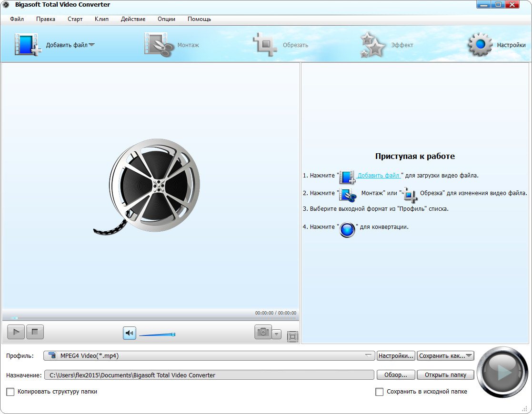Open the Действие menu
Image resolution: width=532 pixels, height=414 pixels.
pos(133,19)
